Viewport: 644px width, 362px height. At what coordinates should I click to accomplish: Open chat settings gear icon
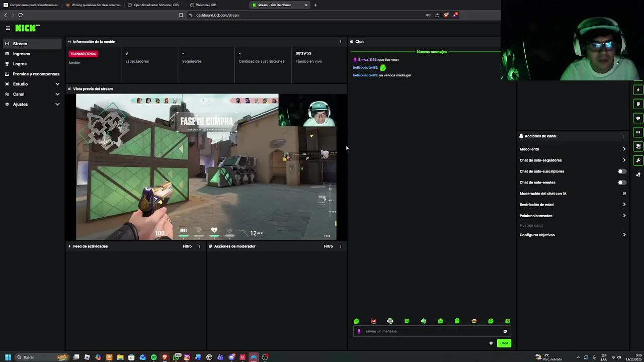491,343
